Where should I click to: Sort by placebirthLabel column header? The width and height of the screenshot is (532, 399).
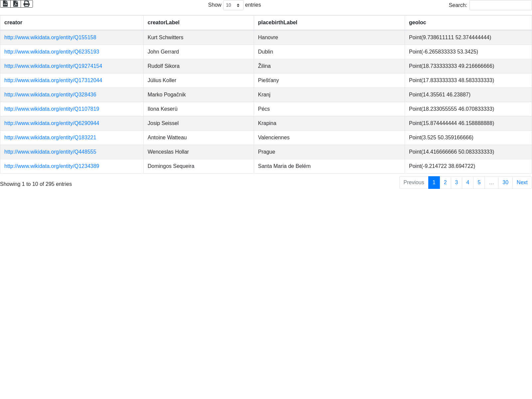click(x=277, y=23)
